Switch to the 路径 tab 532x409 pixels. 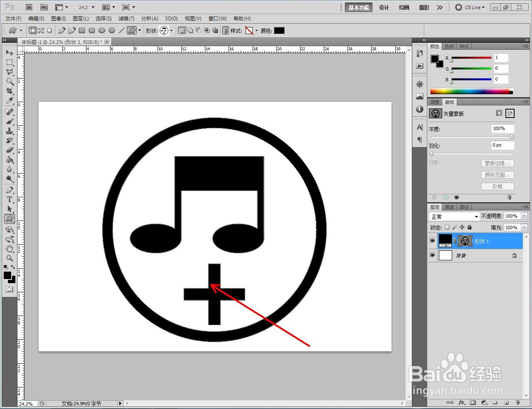click(464, 207)
